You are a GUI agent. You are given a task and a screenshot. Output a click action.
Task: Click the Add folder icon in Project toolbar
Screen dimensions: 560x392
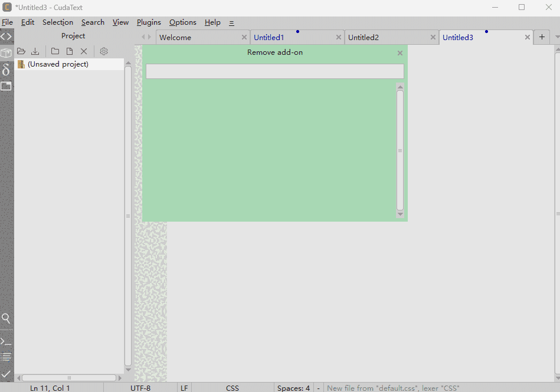tap(55, 51)
